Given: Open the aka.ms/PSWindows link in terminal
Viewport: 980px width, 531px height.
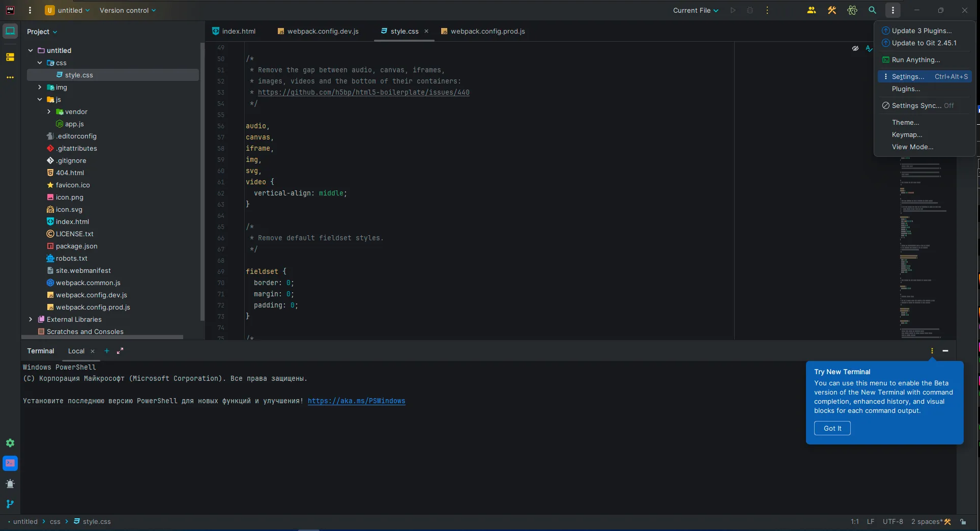Looking at the screenshot, I should pyautogui.click(x=356, y=401).
